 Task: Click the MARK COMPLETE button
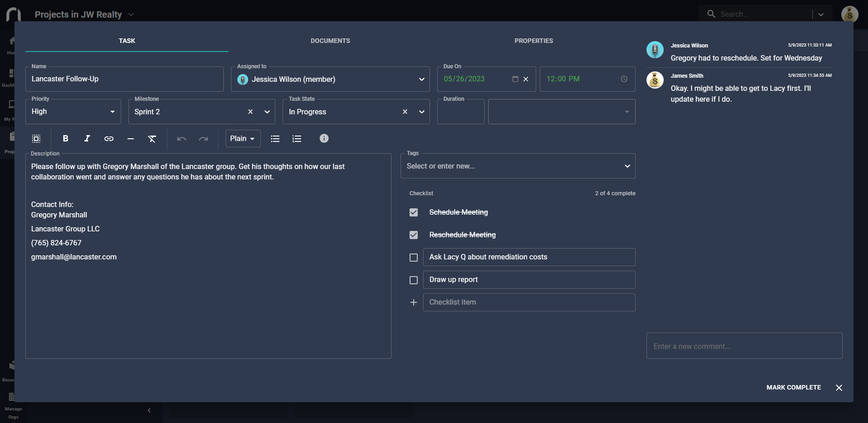coord(793,387)
